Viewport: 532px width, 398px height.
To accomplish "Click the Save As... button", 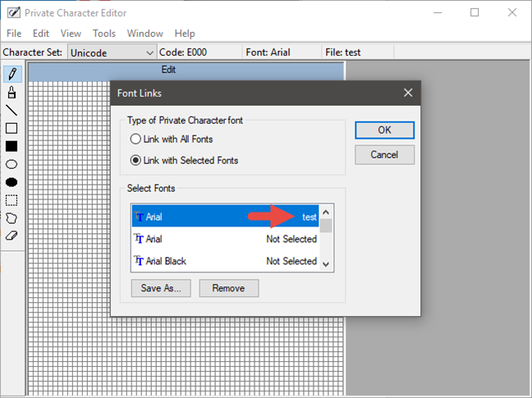I will pos(161,288).
